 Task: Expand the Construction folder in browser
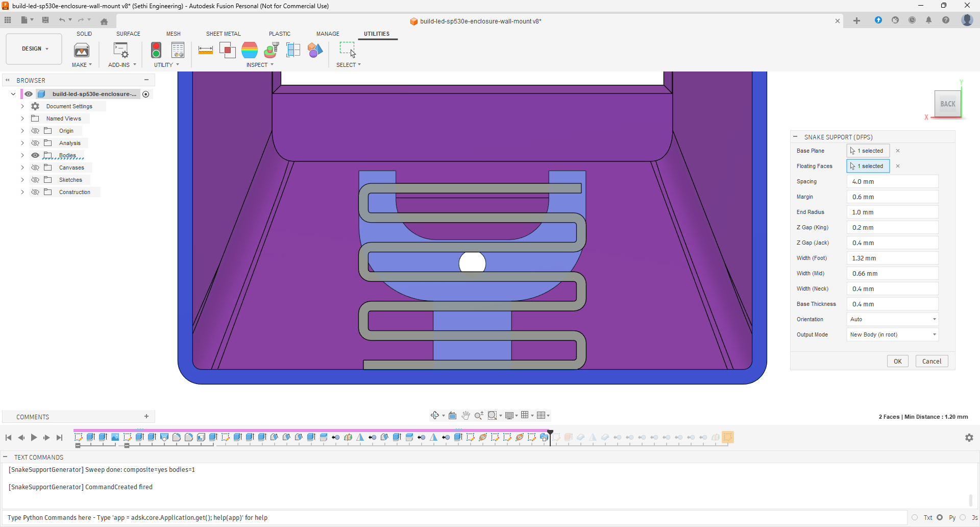[22, 192]
